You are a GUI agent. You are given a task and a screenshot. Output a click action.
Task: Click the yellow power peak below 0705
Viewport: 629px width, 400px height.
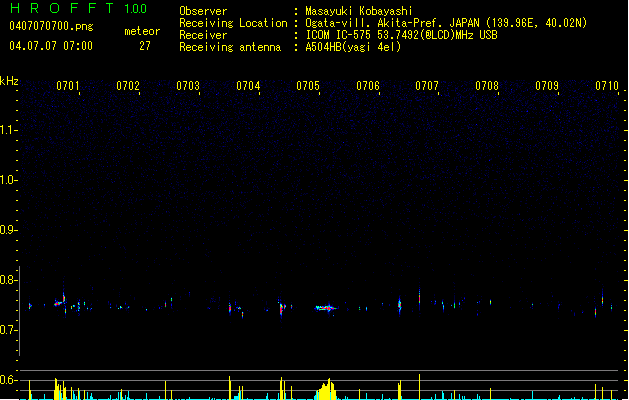point(327,389)
